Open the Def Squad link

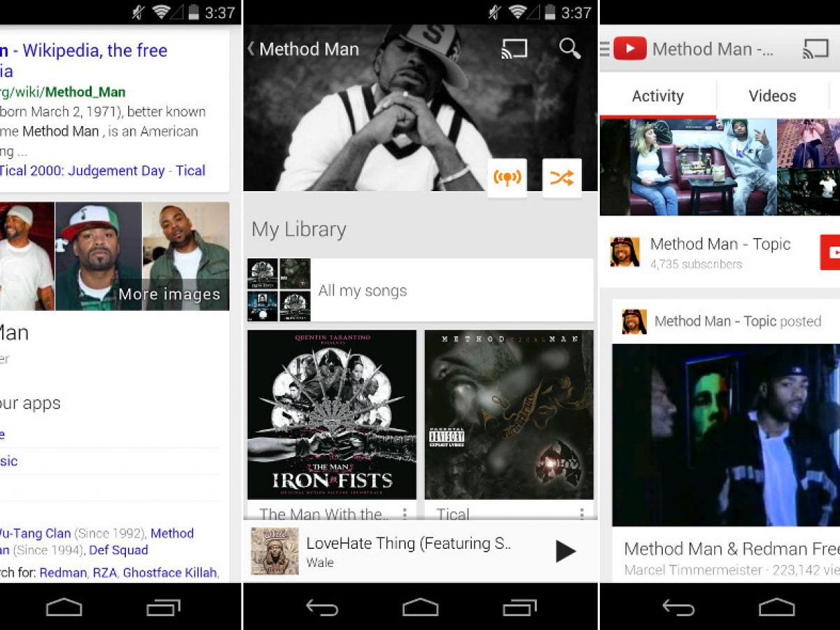tap(118, 549)
